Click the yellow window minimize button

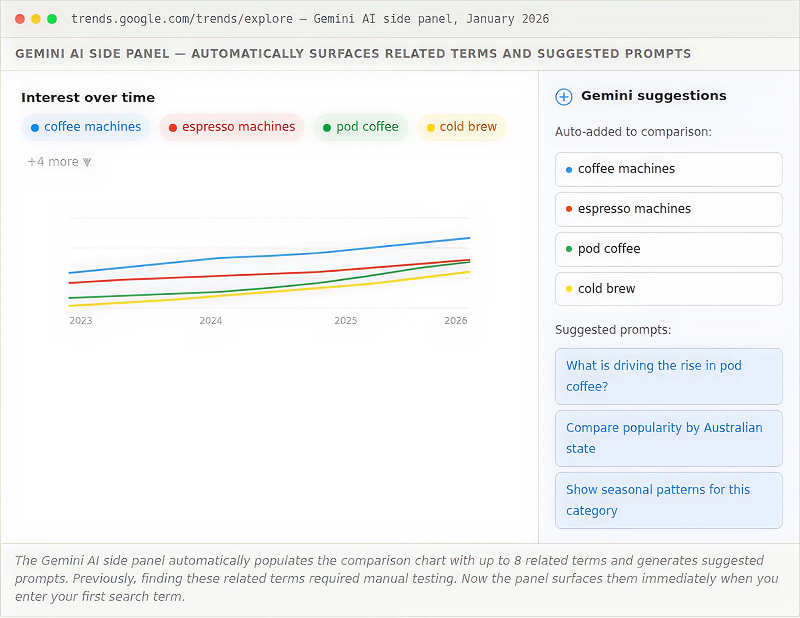[36, 19]
